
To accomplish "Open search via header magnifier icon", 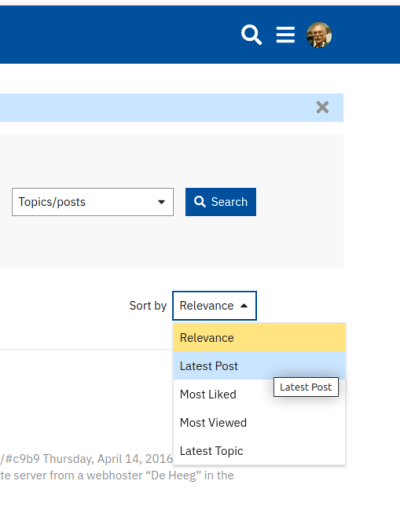I will pyautogui.click(x=251, y=35).
